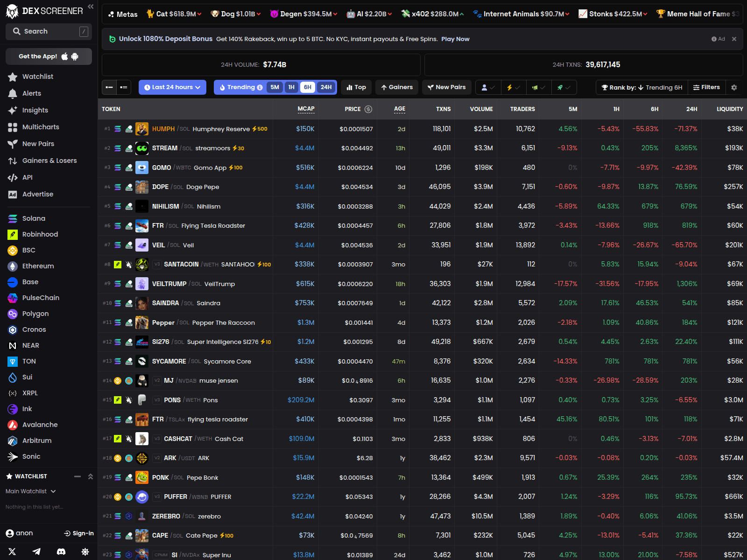Switch to Top tab
Screen dimensions: 747x560
pyautogui.click(x=356, y=87)
